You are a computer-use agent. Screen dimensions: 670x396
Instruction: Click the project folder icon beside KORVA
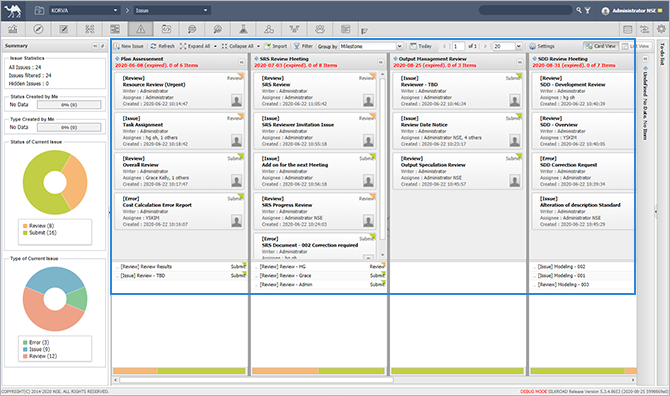coord(39,10)
